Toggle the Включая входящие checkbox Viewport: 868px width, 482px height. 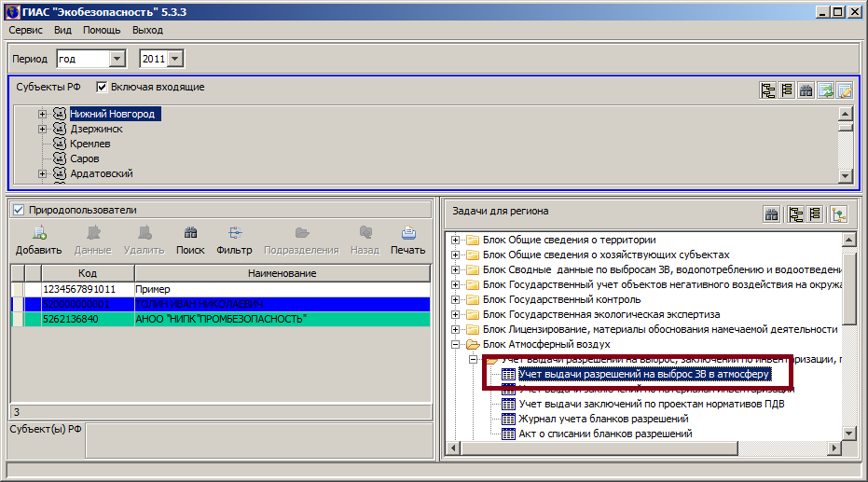(103, 87)
